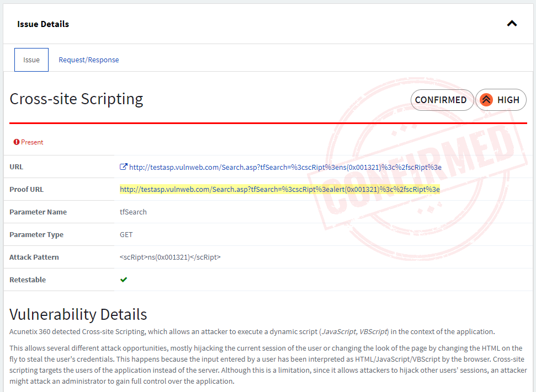Open the highlighted Proof URL link
Screen dimensions: 536x392
point(280,190)
